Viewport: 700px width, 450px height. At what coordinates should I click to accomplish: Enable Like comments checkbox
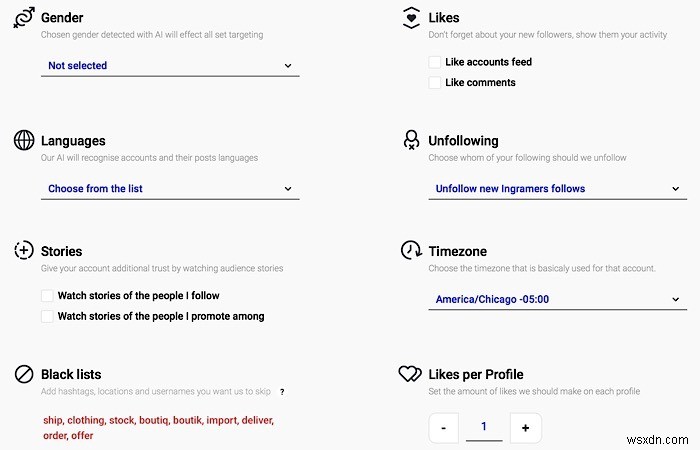435,83
